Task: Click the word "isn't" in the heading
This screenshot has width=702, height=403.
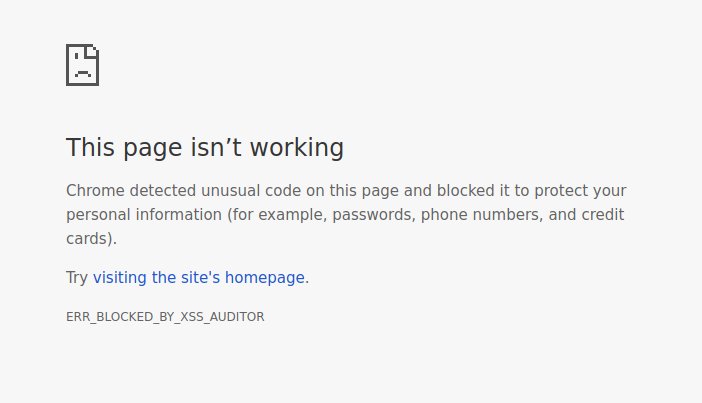Action: [x=215, y=148]
